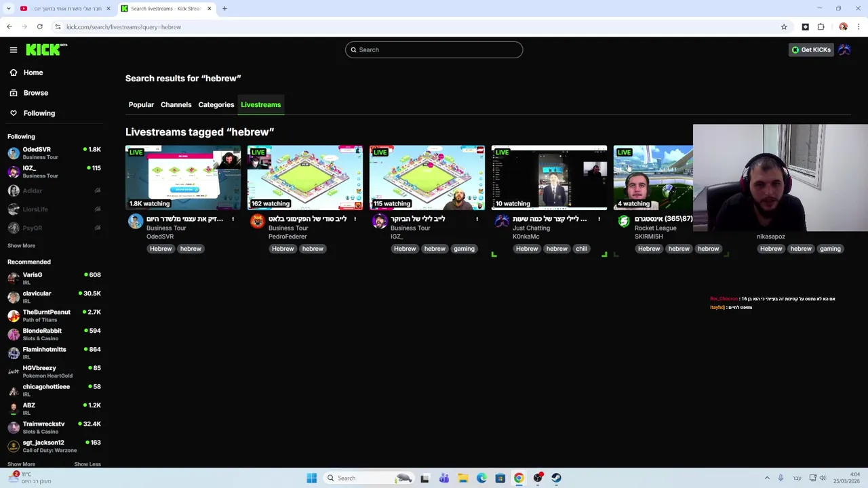This screenshot has width=868, height=488.
Task: Focus the Kick search field
Action: [x=434, y=49]
